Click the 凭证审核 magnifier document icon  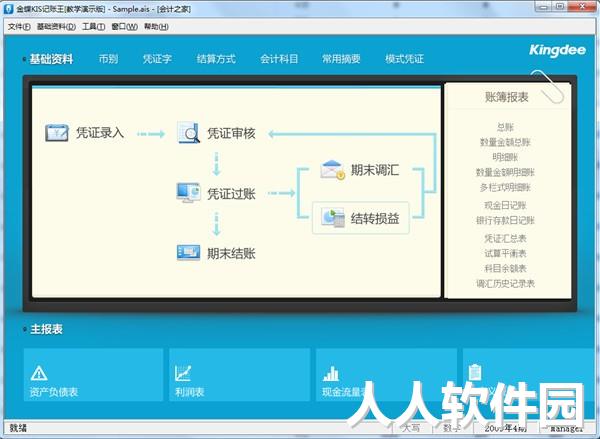[189, 132]
